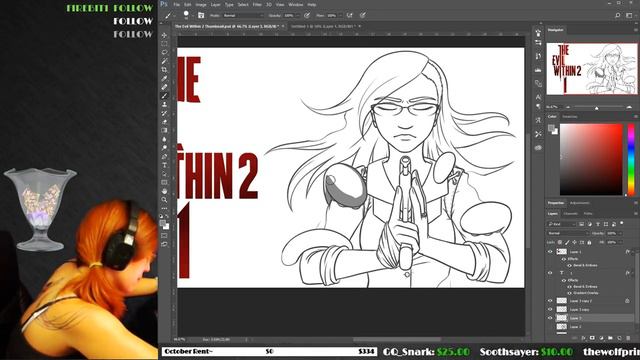Image resolution: width=640 pixels, height=360 pixels.
Task: Click the horizontal scrollbar below canvas
Action: tap(397, 339)
